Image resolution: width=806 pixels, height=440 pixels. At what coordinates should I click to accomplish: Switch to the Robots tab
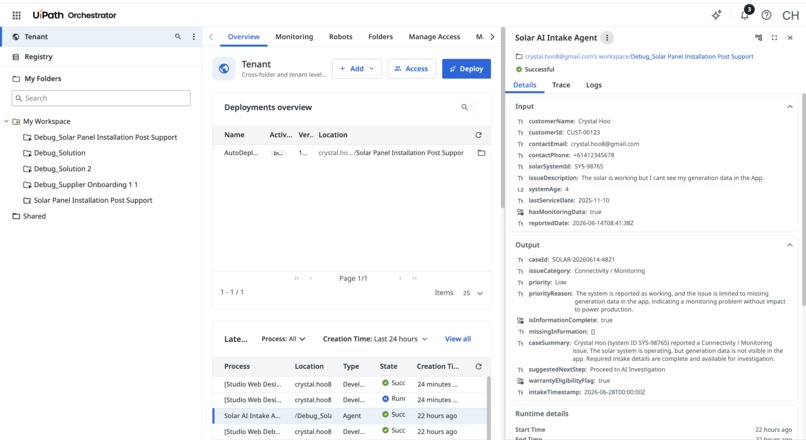pyautogui.click(x=341, y=37)
